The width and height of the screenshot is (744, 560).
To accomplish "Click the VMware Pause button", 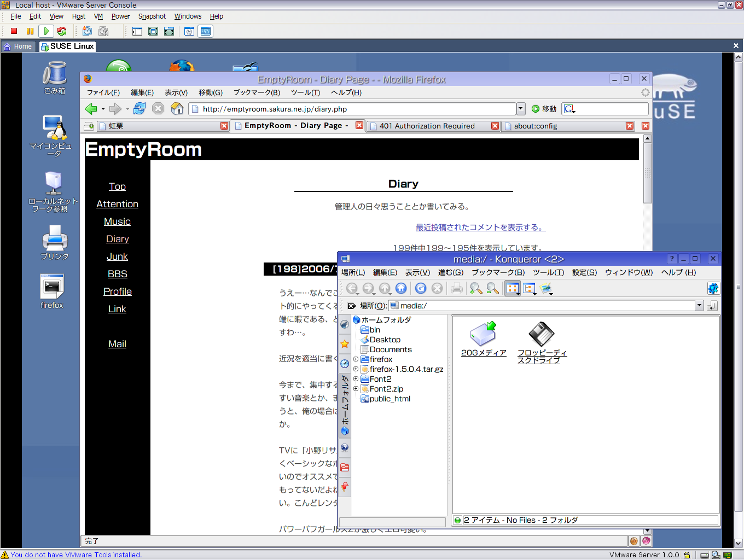I will pyautogui.click(x=30, y=31).
